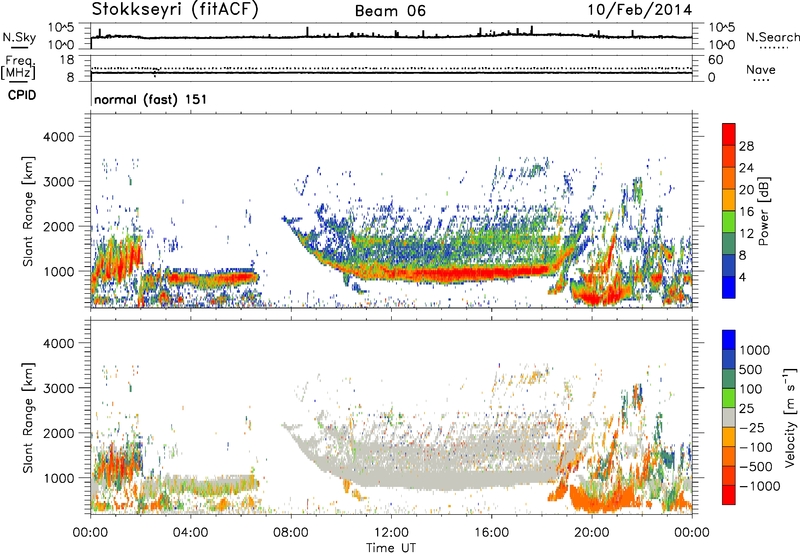Click the 4 tick on Power colorbar
This screenshot has height=554, width=800.
pos(742,277)
